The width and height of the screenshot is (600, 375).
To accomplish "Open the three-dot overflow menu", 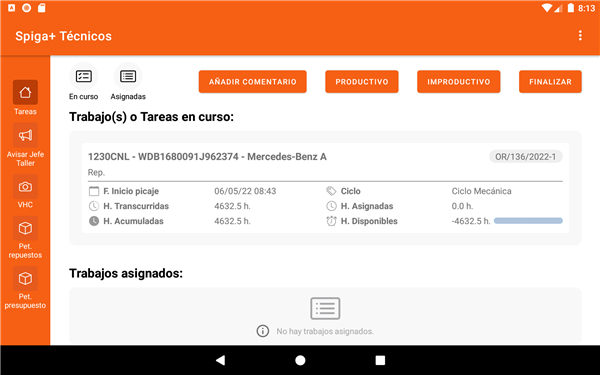I will click(580, 36).
